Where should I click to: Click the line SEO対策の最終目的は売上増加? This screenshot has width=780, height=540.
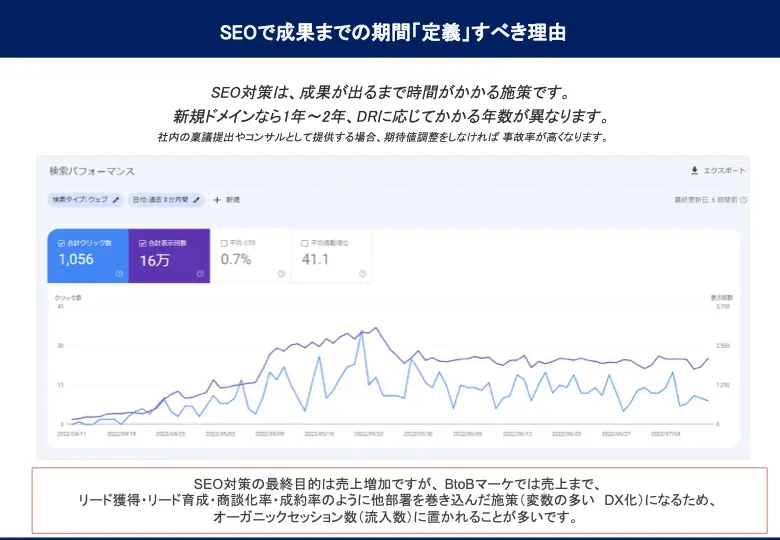coord(398,484)
